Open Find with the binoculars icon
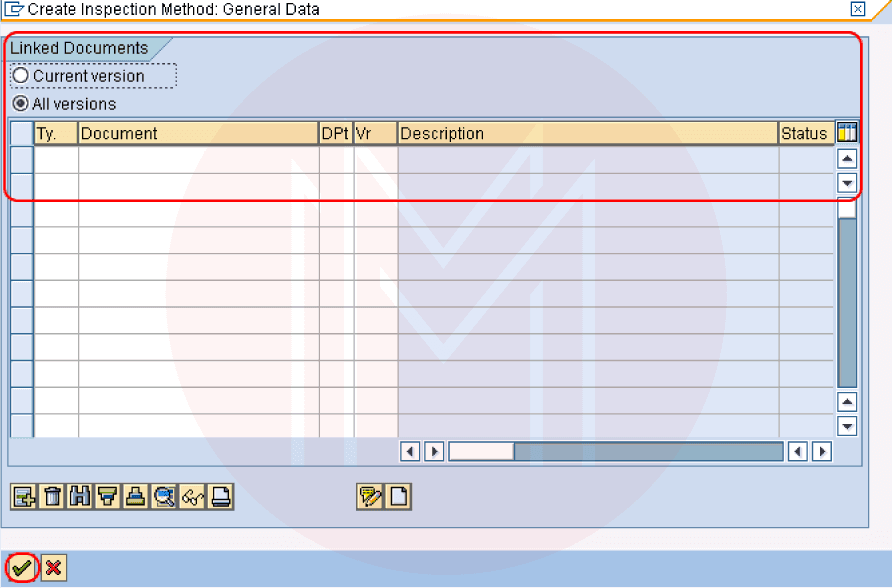 pos(80,497)
